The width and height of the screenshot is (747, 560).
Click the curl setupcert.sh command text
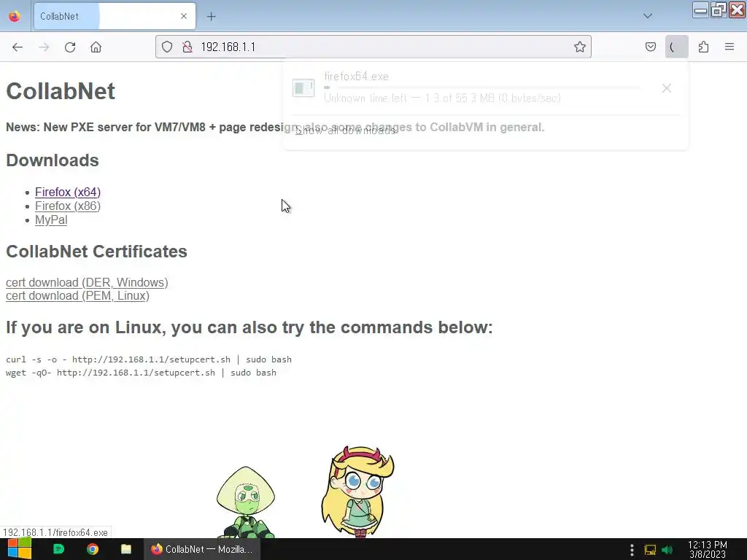click(149, 359)
